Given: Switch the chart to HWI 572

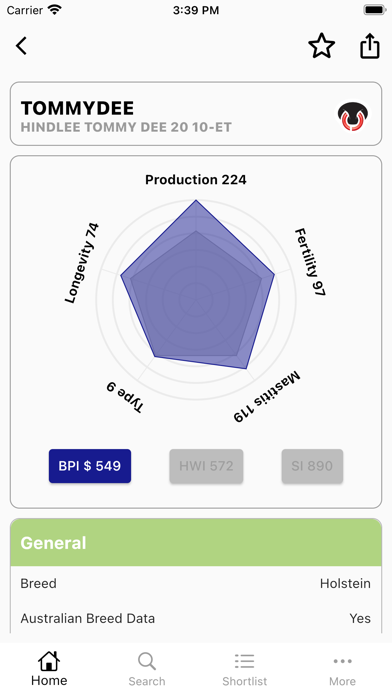Looking at the screenshot, I should pyautogui.click(x=206, y=466).
